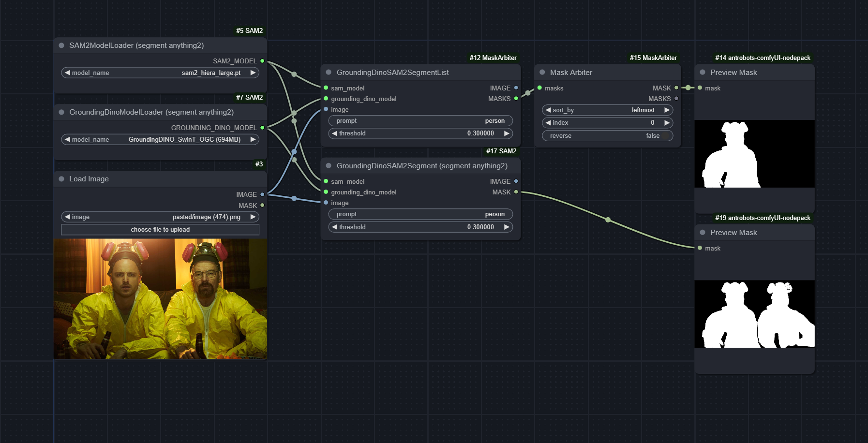Click next arrow on sam2_hiera_large.pt model_name
This screenshot has height=443, width=868.
click(x=253, y=73)
